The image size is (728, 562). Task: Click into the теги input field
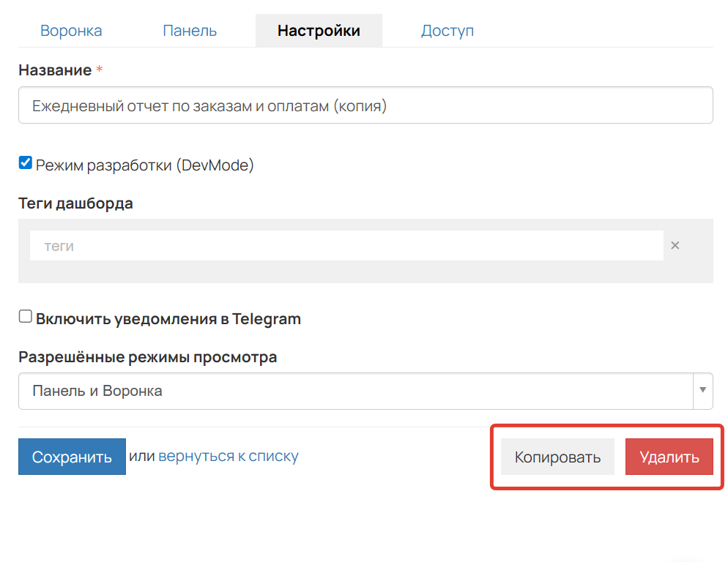click(346, 247)
